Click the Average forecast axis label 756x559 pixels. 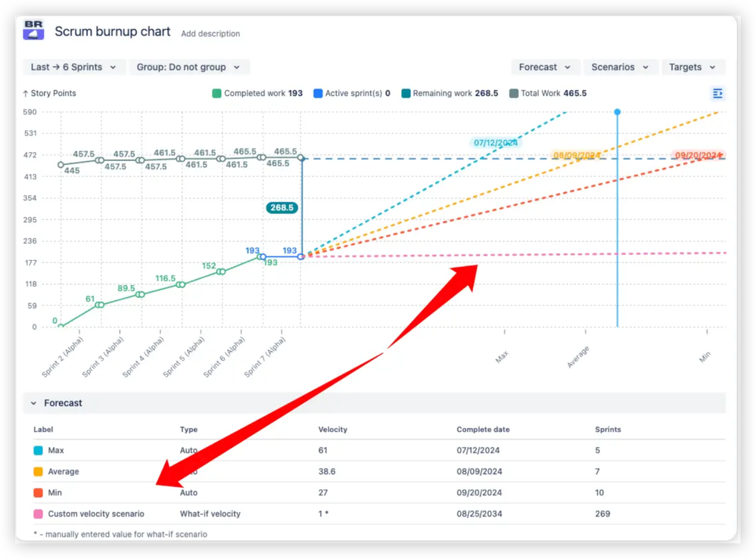(578, 357)
